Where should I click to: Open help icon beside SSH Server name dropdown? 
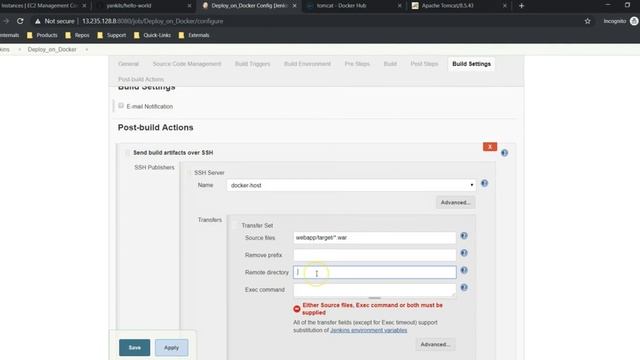(x=484, y=183)
